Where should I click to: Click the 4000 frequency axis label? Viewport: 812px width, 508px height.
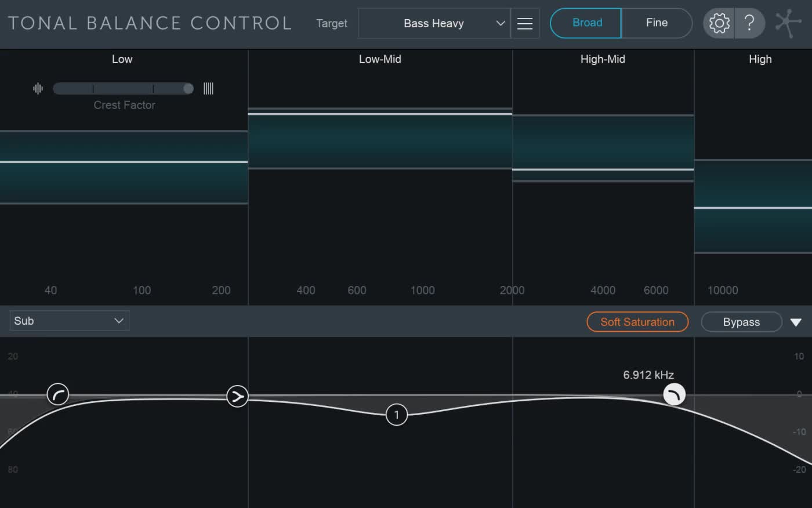(x=603, y=290)
